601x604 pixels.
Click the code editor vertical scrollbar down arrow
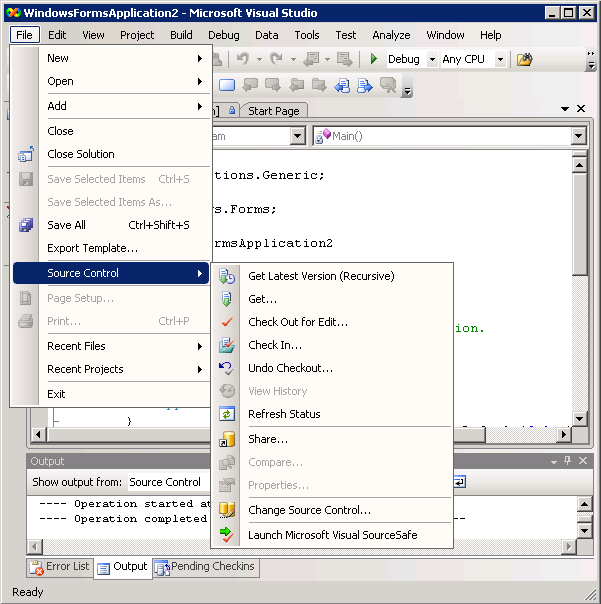click(x=579, y=418)
